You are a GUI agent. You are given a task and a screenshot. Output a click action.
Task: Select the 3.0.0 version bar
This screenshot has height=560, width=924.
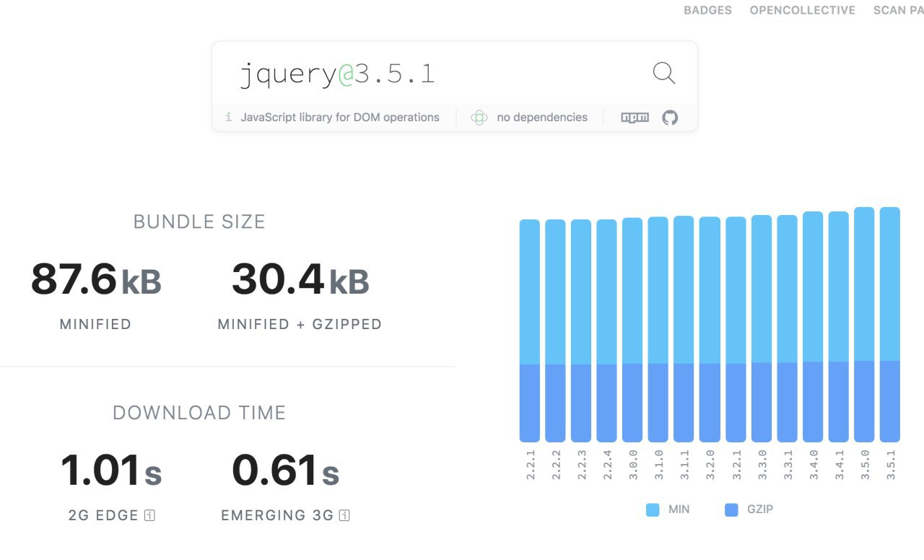click(x=632, y=330)
